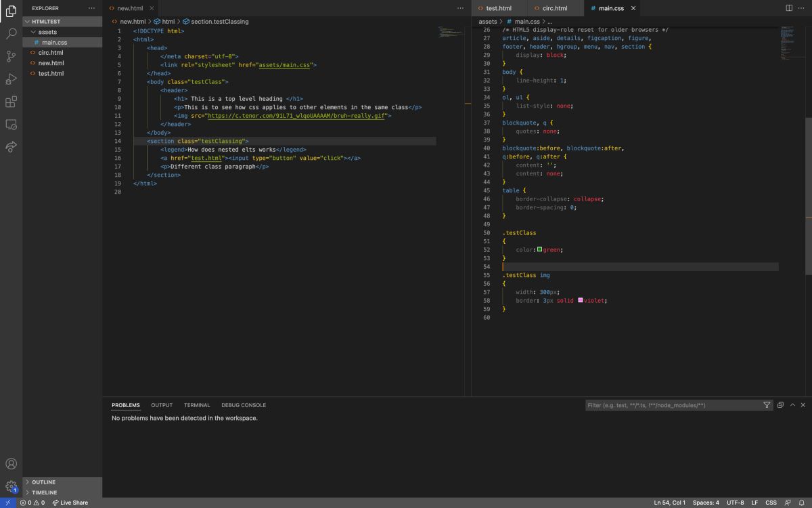Viewport: 812px width, 508px height.
Task: Open notifications bell in status bar
Action: (801, 503)
